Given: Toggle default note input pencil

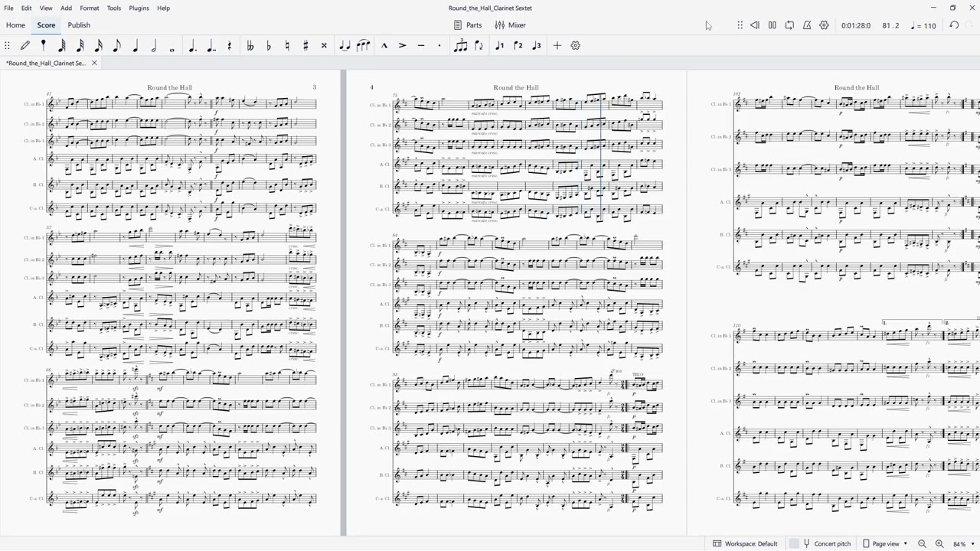Looking at the screenshot, I should coord(25,46).
